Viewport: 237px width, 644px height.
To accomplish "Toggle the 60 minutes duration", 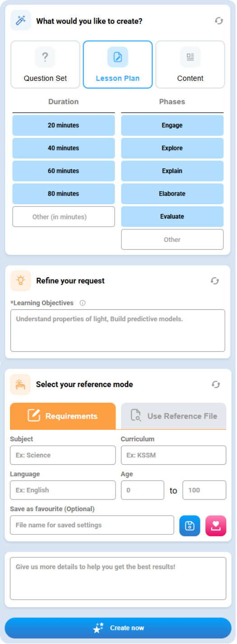I will point(64,171).
